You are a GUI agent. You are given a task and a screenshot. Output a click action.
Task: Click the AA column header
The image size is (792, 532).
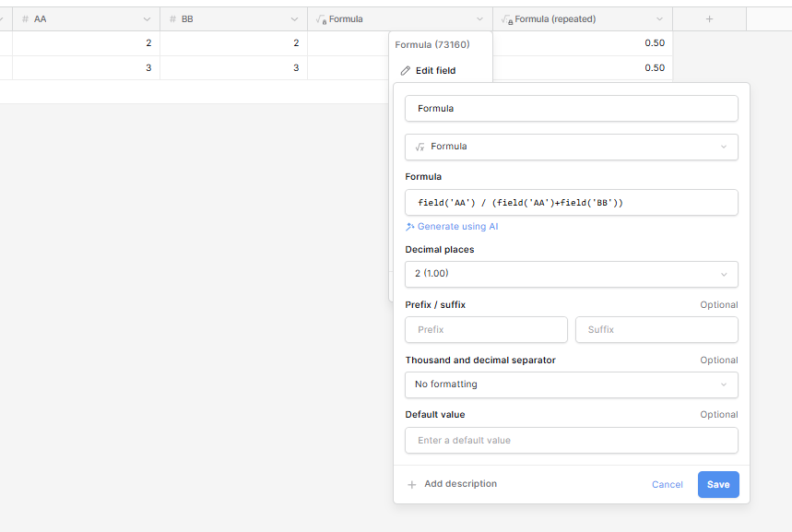86,19
